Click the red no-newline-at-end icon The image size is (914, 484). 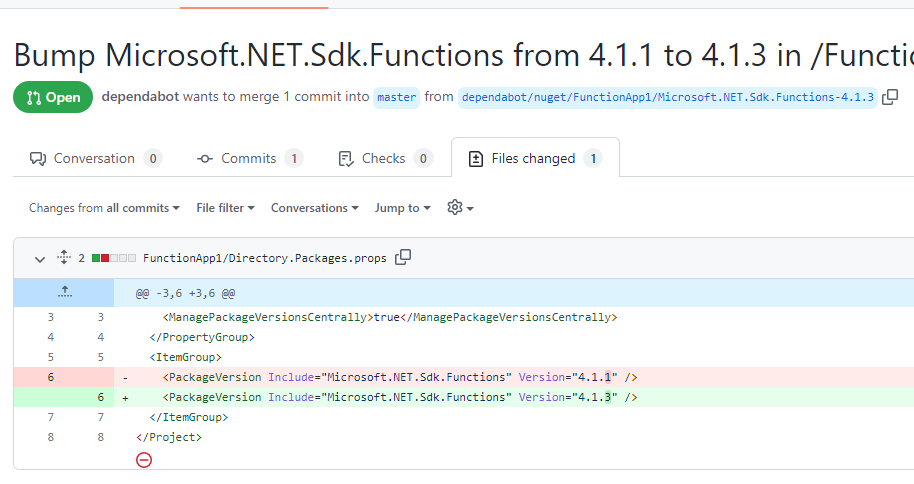click(x=144, y=460)
